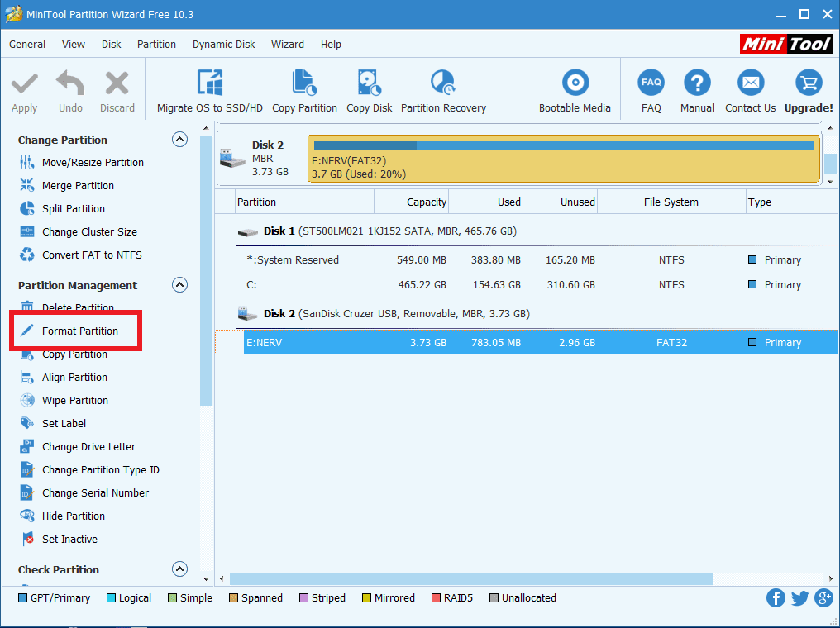Open MiniTool Facebook page
The height and width of the screenshot is (628, 840).
pyautogui.click(x=776, y=597)
